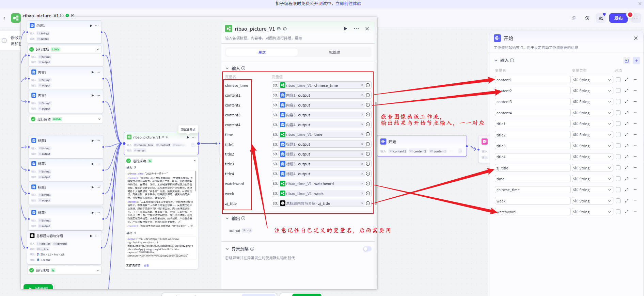Click the title4 variable name field

533,157
